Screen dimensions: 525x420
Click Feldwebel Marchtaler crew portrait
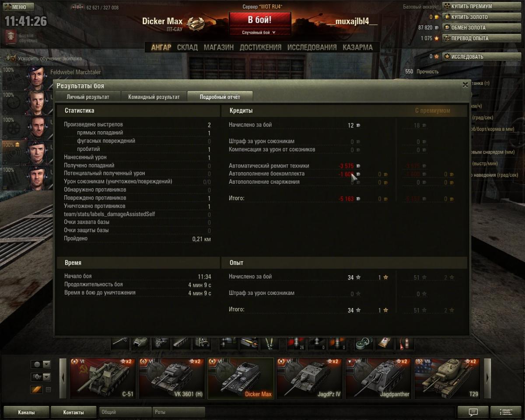(x=37, y=77)
